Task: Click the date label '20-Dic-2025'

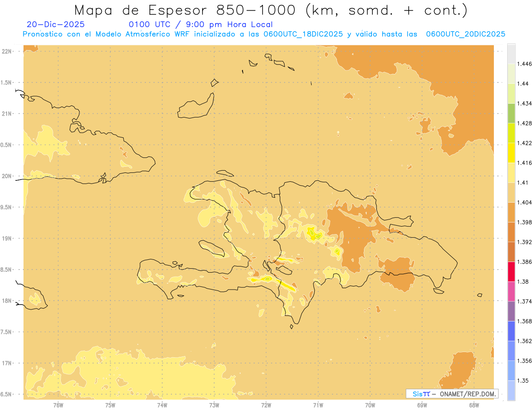Action: tap(55, 24)
